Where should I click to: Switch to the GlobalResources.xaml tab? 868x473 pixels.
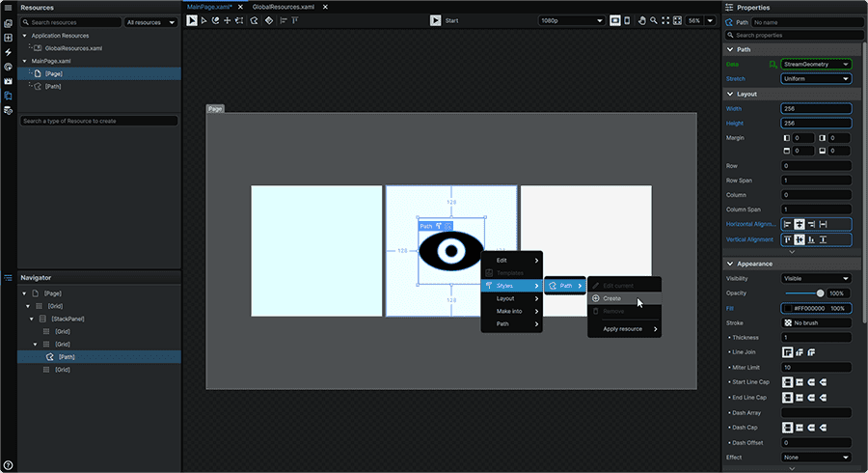pyautogui.click(x=283, y=7)
